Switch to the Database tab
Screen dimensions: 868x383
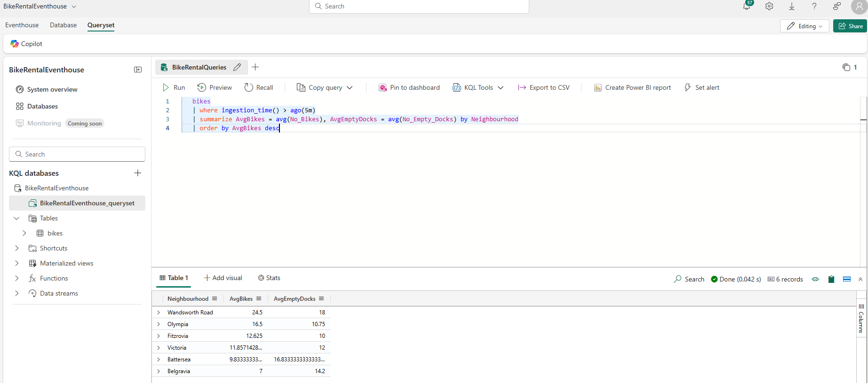(x=63, y=25)
